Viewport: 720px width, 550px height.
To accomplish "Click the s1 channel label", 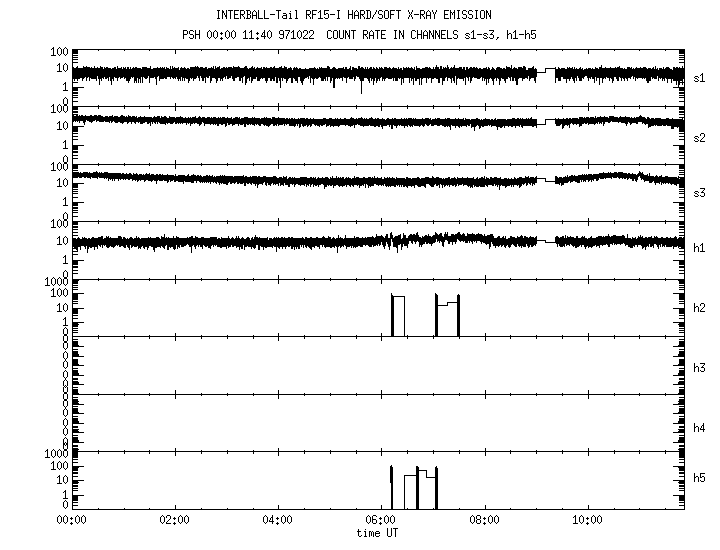I will click(x=700, y=77).
